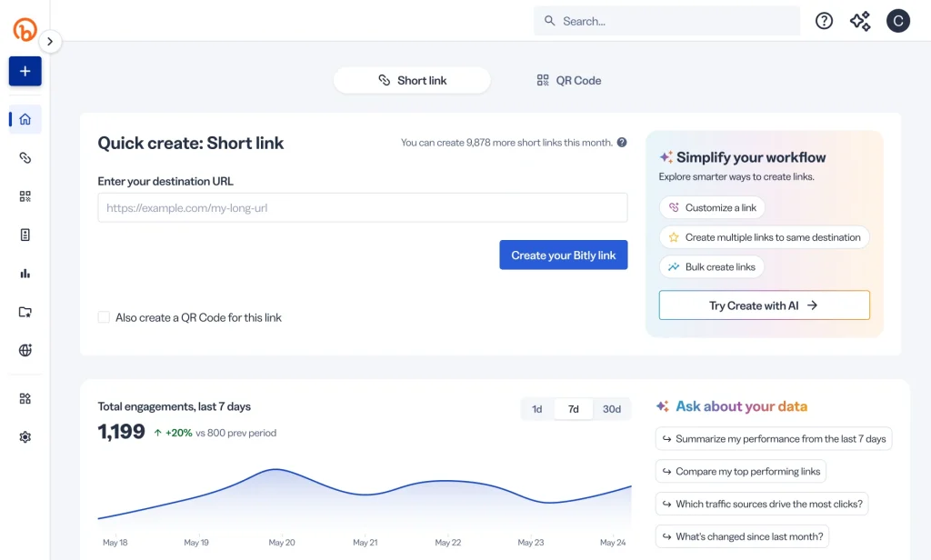
Task: Select the 1d time range
Action: 536,409
